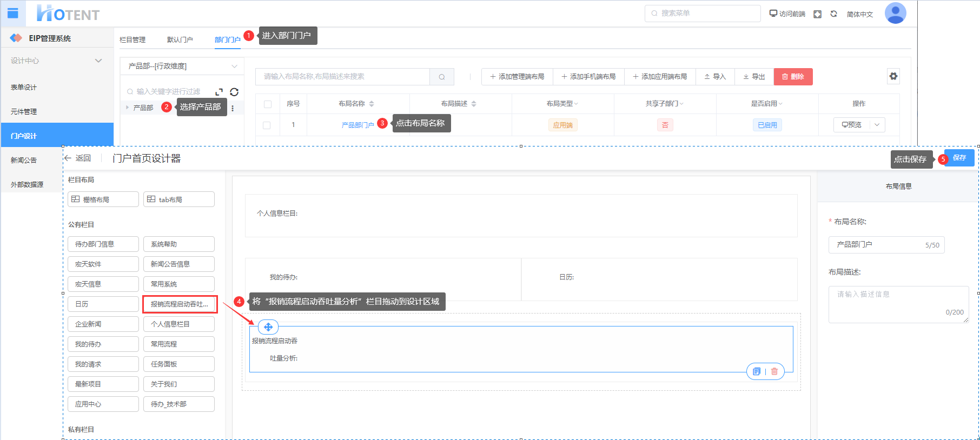Click the tree keyword filter field
The width and height of the screenshot is (980, 440).
(168, 92)
